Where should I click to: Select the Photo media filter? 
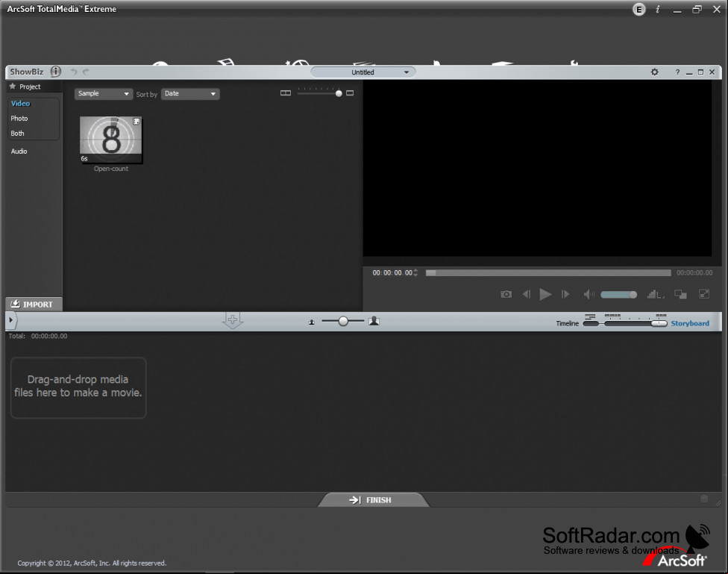click(x=19, y=119)
